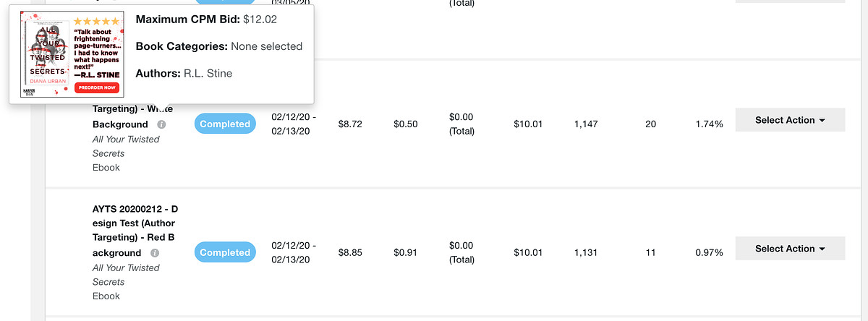This screenshot has height=321, width=868.
Task: Click the Authors: R.L. Stine line
Action: [184, 73]
